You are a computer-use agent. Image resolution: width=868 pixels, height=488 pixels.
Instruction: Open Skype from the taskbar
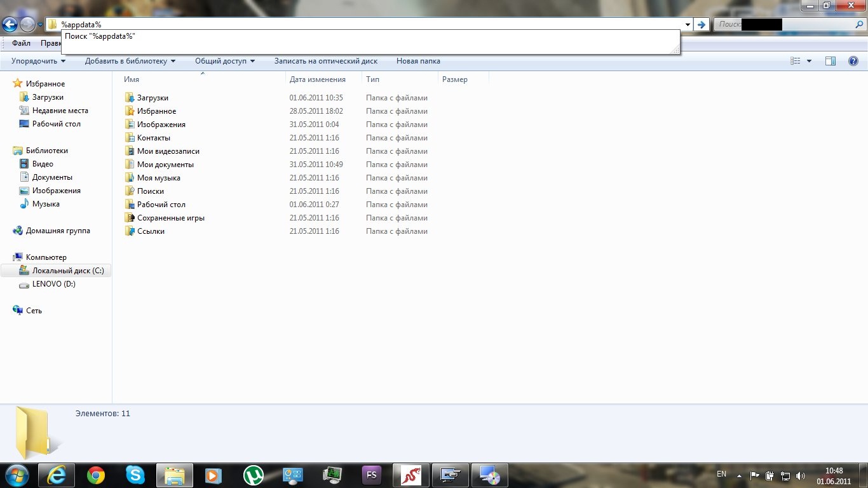(x=135, y=475)
